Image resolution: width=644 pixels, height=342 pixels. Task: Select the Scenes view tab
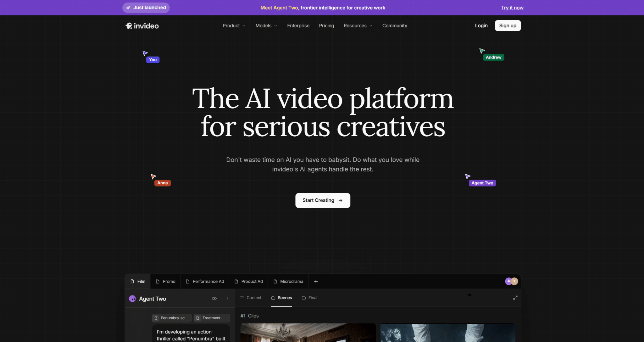281,298
